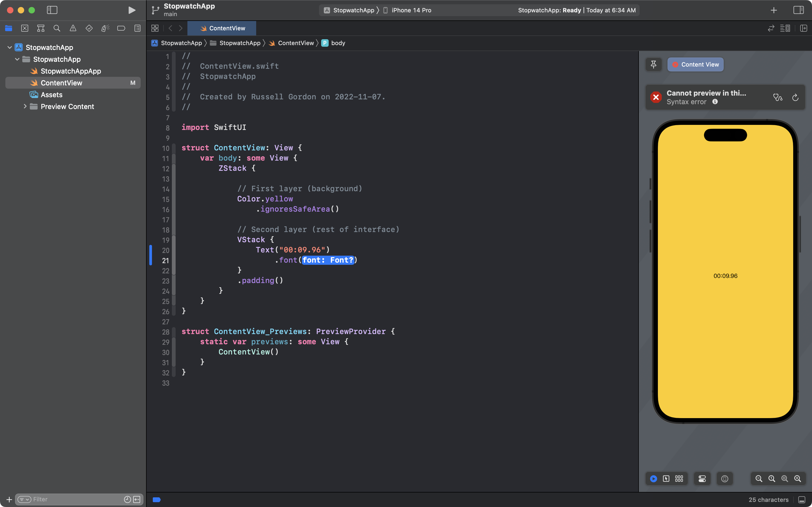Click the ContentView file in navigator
The image size is (812, 507).
click(x=61, y=82)
